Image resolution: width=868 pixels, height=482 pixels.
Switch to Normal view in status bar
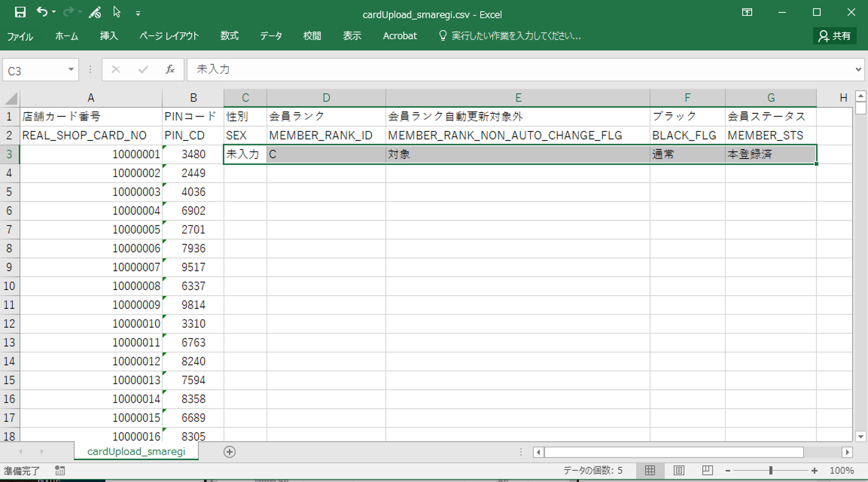pyautogui.click(x=650, y=470)
